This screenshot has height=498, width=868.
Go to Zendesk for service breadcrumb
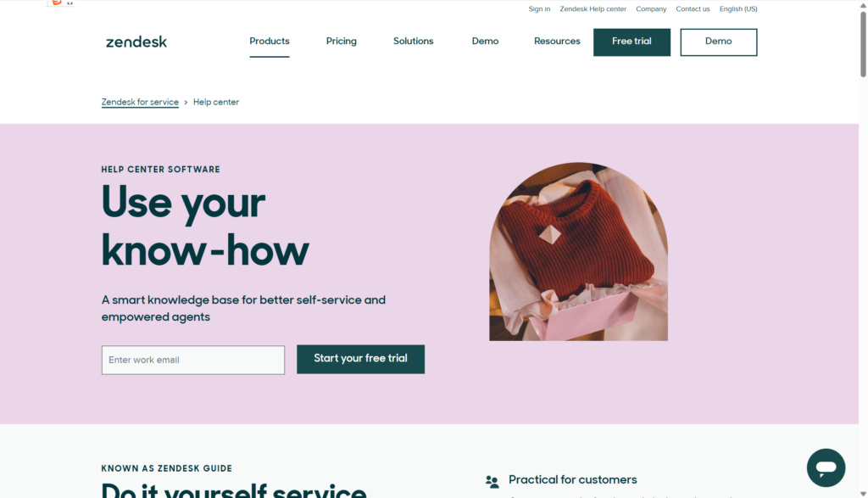(x=140, y=102)
